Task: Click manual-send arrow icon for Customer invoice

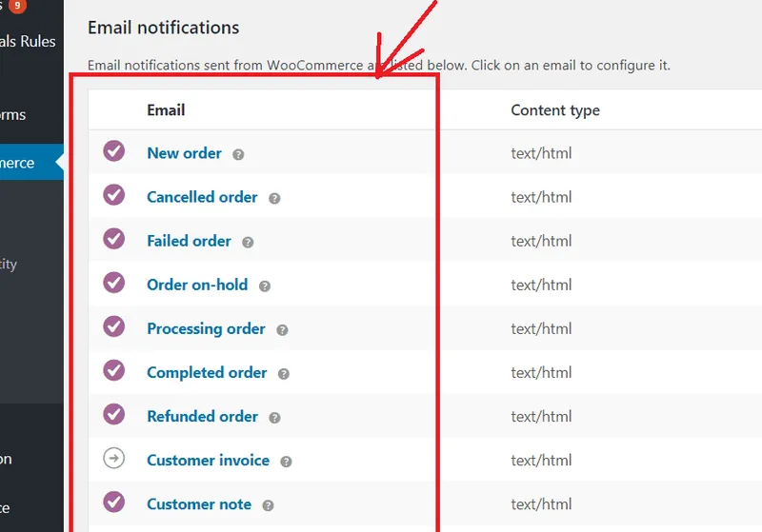Action: point(114,459)
